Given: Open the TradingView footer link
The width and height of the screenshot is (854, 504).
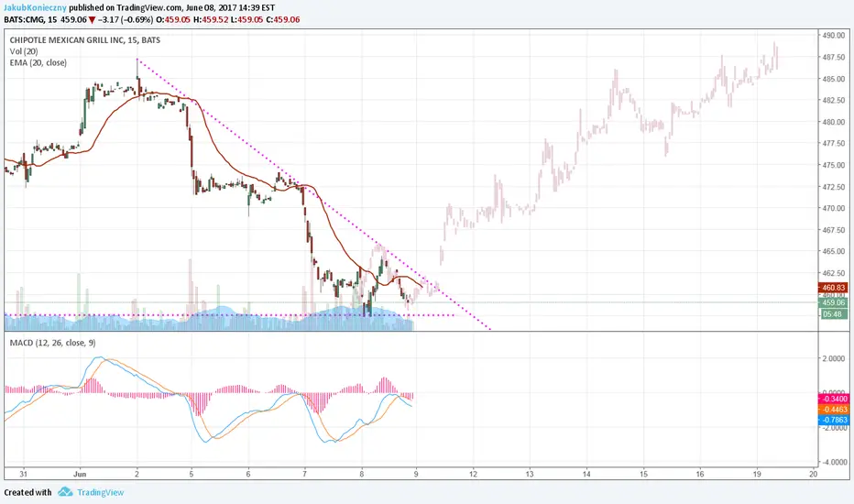Looking at the screenshot, I should [100, 493].
